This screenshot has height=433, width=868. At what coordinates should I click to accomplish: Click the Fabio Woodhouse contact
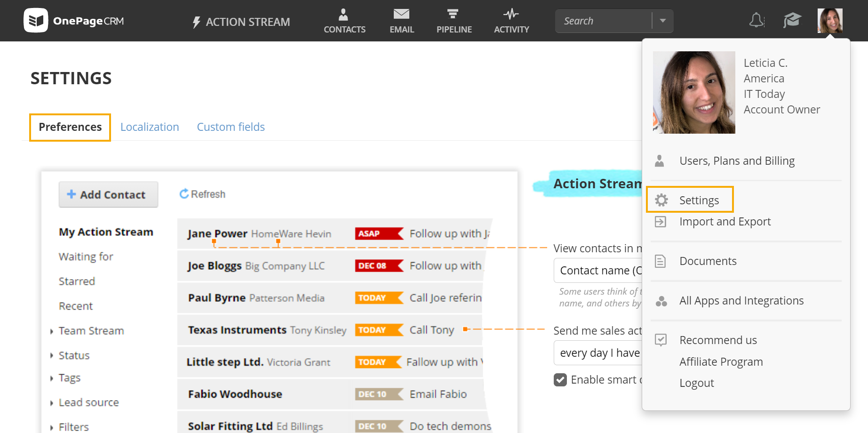click(x=235, y=394)
